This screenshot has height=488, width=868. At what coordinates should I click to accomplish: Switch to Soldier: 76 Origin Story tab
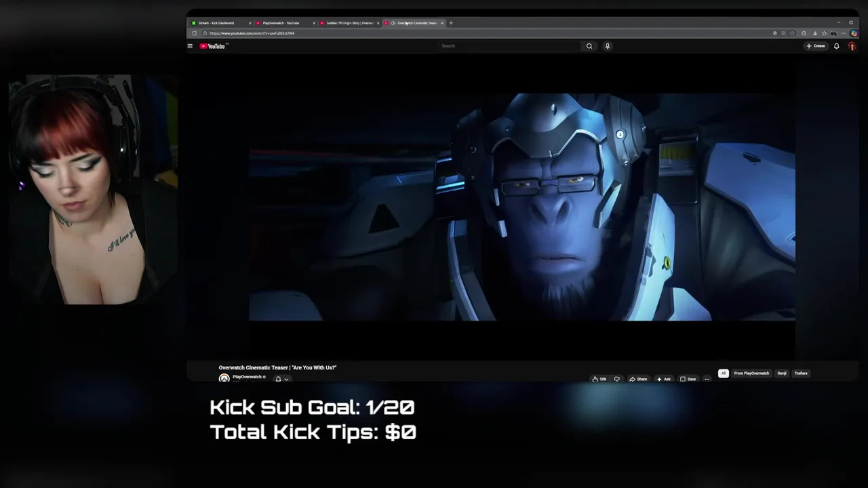pos(349,23)
